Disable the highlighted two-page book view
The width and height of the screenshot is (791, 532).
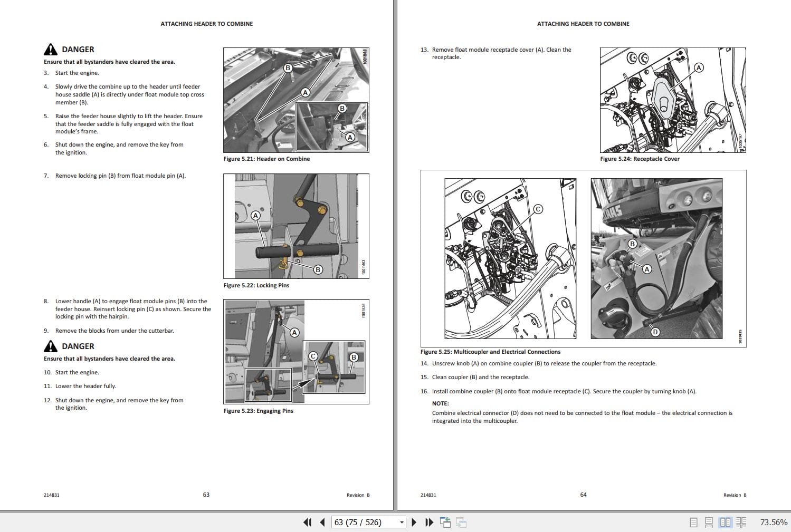725,522
